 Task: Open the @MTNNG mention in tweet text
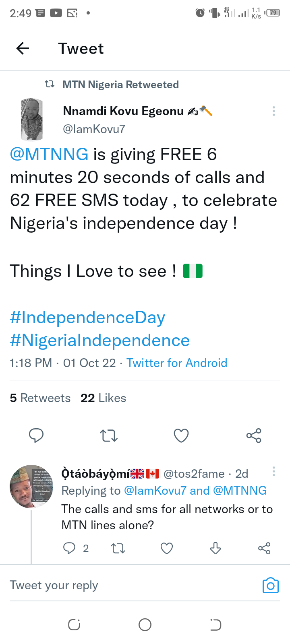click(x=49, y=155)
